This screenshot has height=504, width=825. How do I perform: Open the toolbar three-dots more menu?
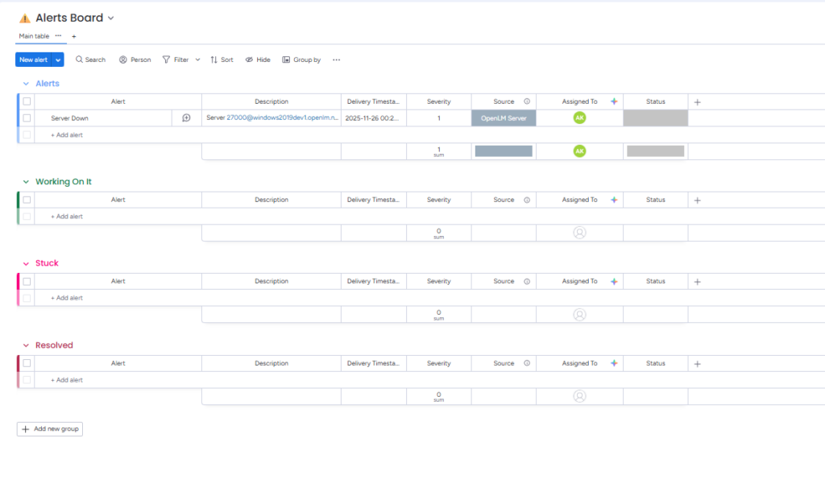click(x=336, y=60)
